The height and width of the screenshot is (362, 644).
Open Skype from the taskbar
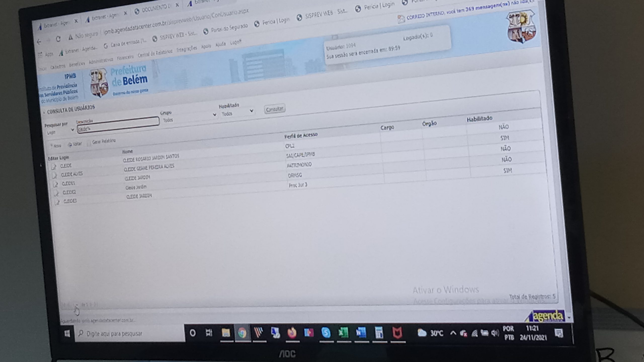pyautogui.click(x=326, y=333)
